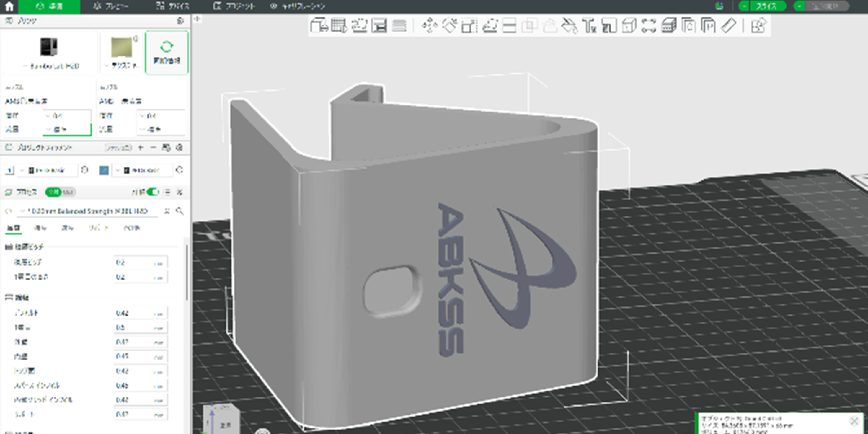The height and width of the screenshot is (434, 868).
Task: Select the Rotate tool in toolbar
Action: pos(449,25)
